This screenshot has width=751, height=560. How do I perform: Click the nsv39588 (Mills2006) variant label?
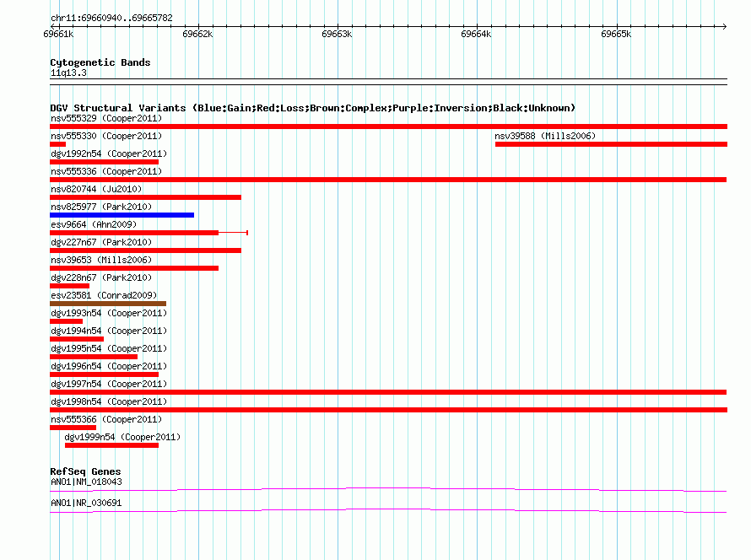click(545, 136)
